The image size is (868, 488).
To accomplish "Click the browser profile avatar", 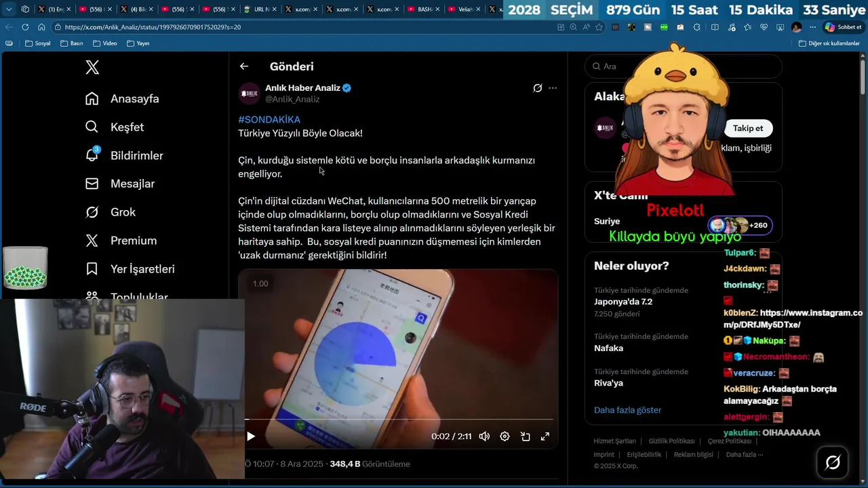I will pos(796,27).
